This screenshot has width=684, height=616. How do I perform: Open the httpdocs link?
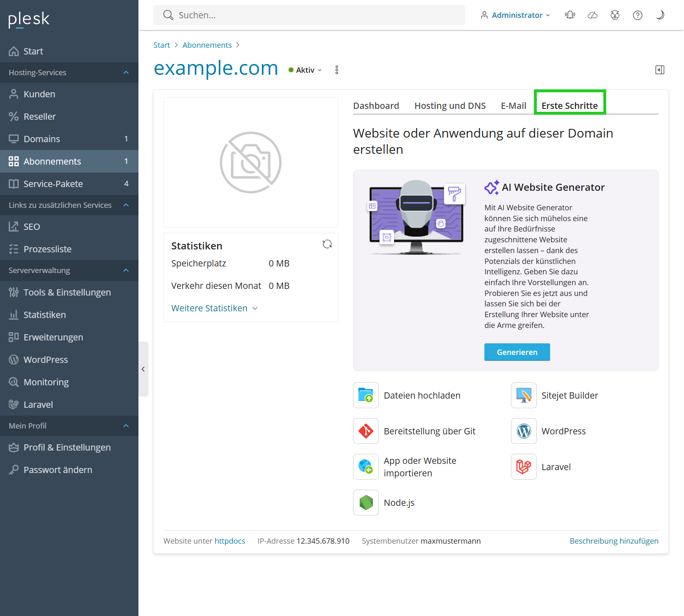(x=230, y=541)
